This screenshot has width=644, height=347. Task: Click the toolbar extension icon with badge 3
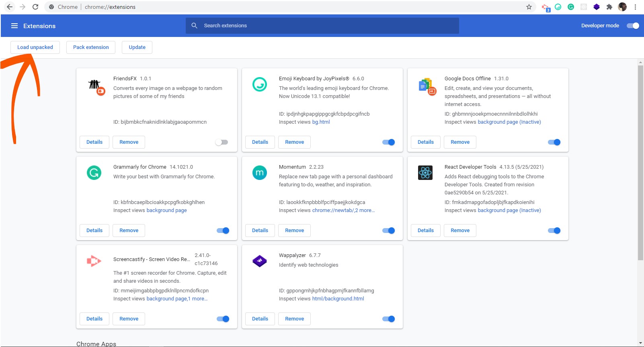(546, 7)
